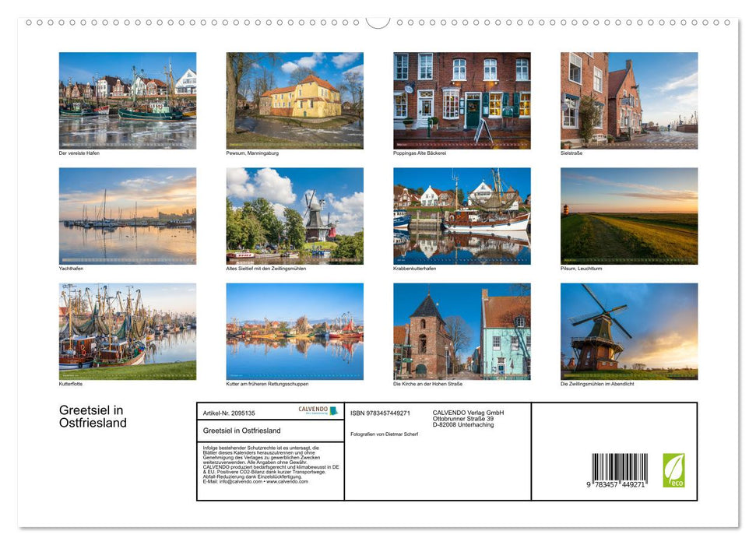756x545 pixels.
Task: Click the Pilsum Leuchtturm lighthouse photo
Action: click(629, 216)
